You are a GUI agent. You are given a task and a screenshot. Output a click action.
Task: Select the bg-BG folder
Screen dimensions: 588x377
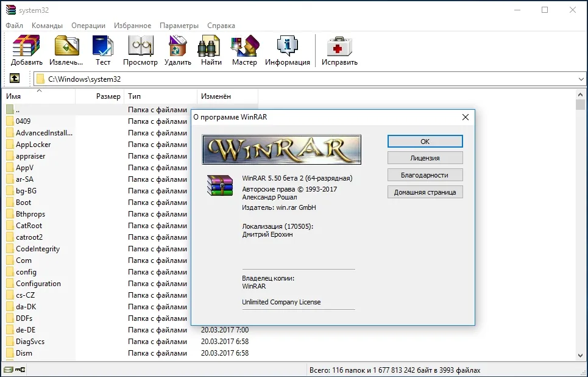click(26, 191)
